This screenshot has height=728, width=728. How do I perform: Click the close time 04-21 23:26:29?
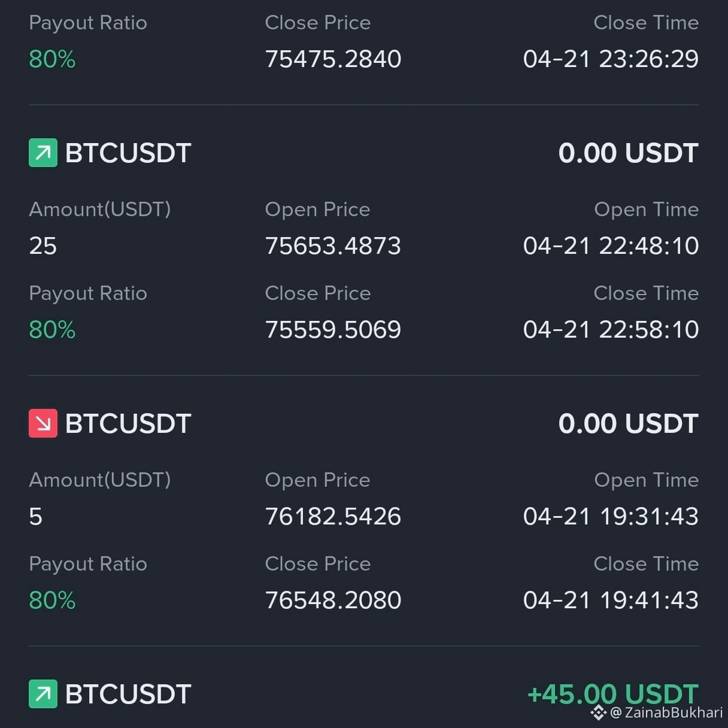click(611, 59)
